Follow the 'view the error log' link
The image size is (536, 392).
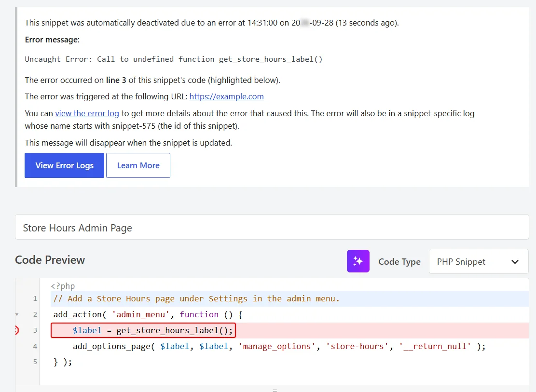tap(87, 113)
